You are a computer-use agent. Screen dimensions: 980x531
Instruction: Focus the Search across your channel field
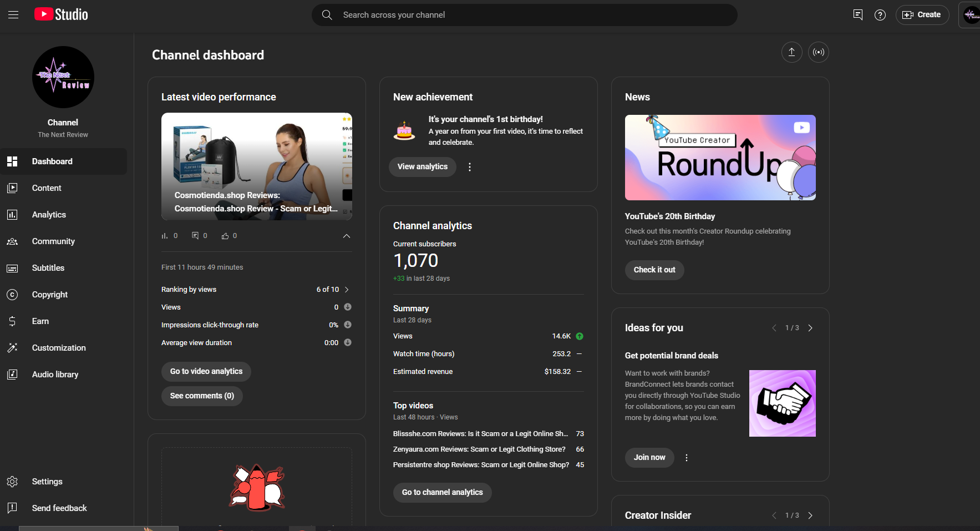pos(525,15)
